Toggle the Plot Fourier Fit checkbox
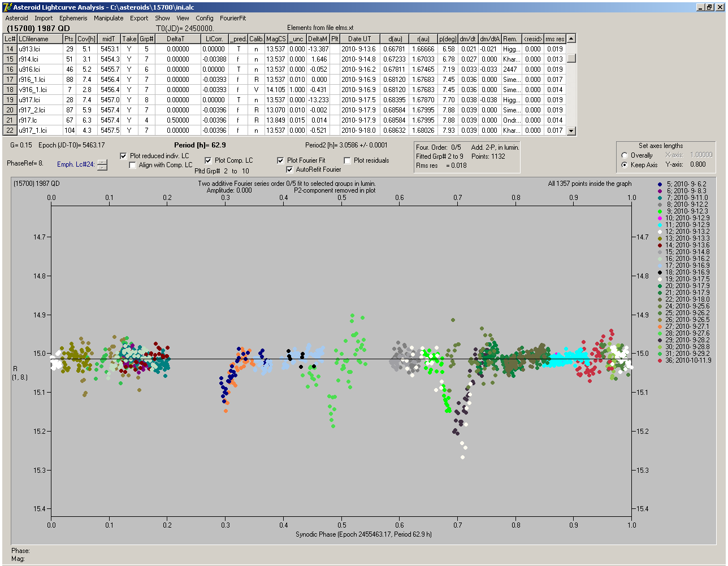Image resolution: width=728 pixels, height=566 pixels. click(x=280, y=160)
